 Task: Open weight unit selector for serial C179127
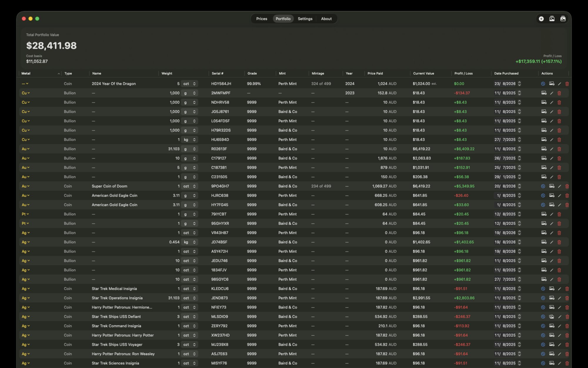[189, 158]
